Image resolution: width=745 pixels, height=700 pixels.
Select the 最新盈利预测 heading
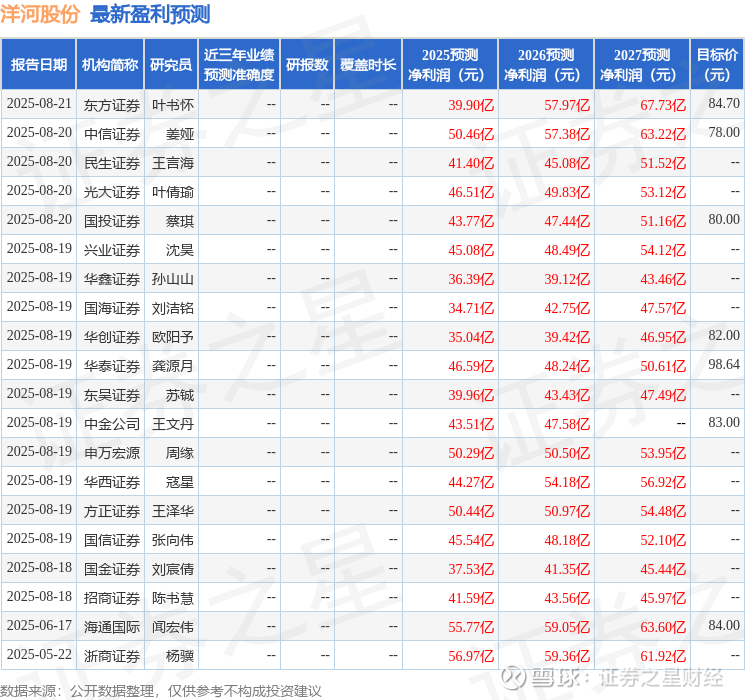pyautogui.click(x=150, y=14)
